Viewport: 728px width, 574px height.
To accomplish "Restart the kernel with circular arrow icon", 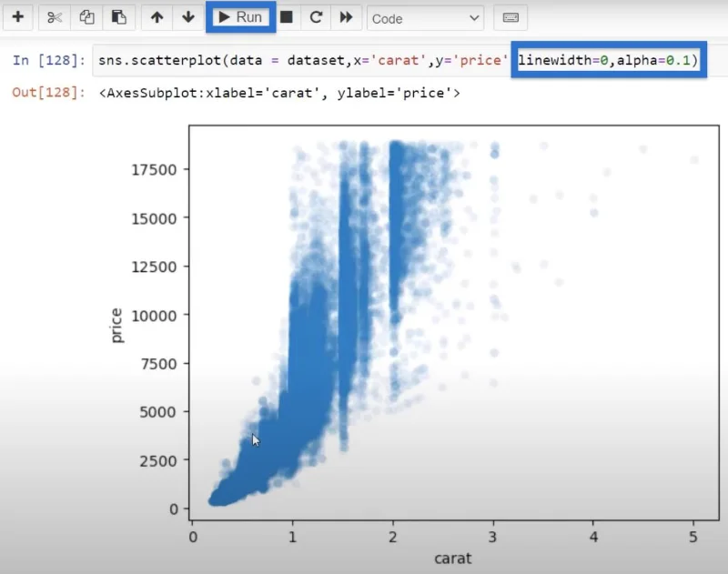I will pos(316,17).
